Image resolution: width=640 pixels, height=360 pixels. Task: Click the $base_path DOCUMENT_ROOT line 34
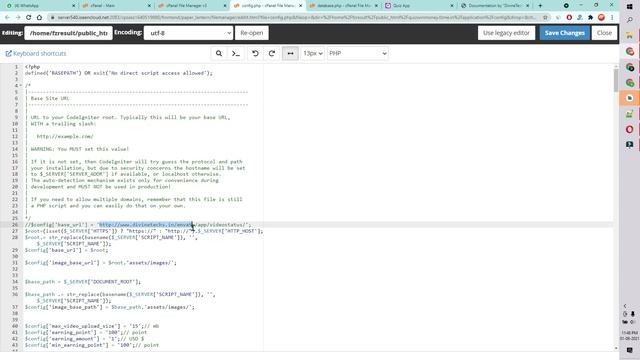coord(82,281)
